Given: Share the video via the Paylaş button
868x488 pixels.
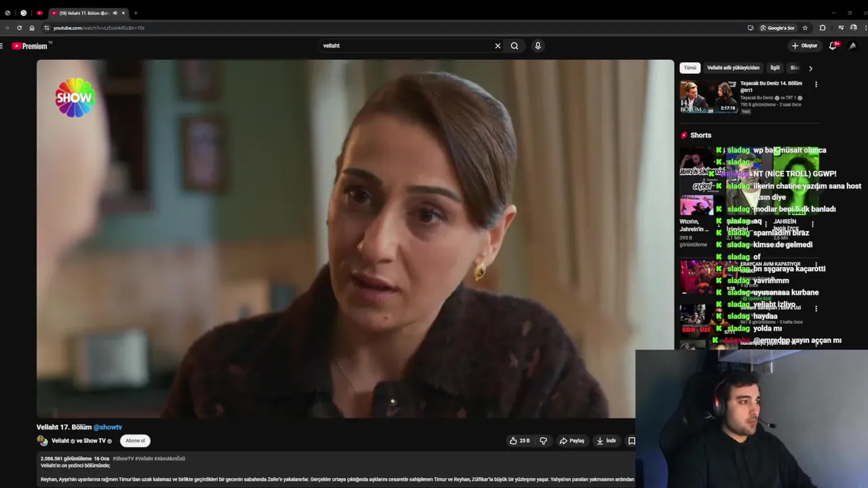Looking at the screenshot, I should coord(572,441).
